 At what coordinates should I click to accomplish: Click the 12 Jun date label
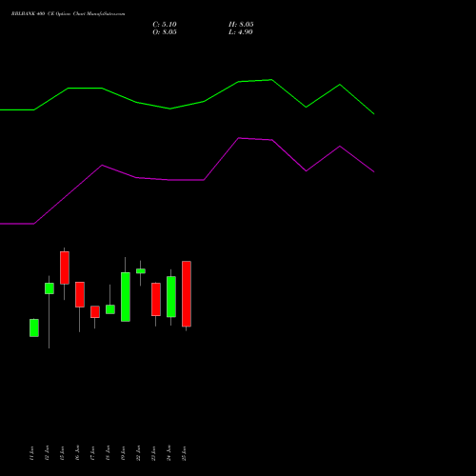pos(47,453)
